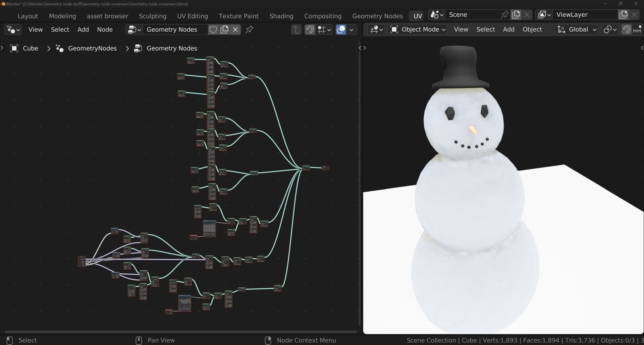Create a new scene with copy icon

point(516,15)
